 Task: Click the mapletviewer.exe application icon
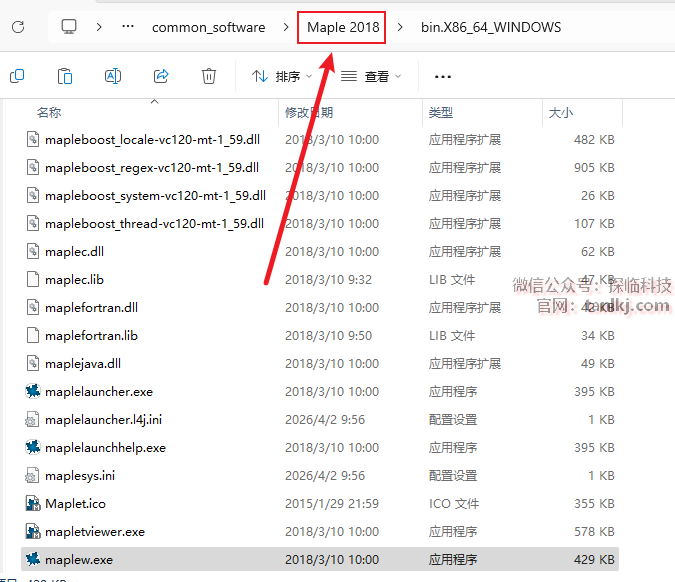tap(33, 531)
